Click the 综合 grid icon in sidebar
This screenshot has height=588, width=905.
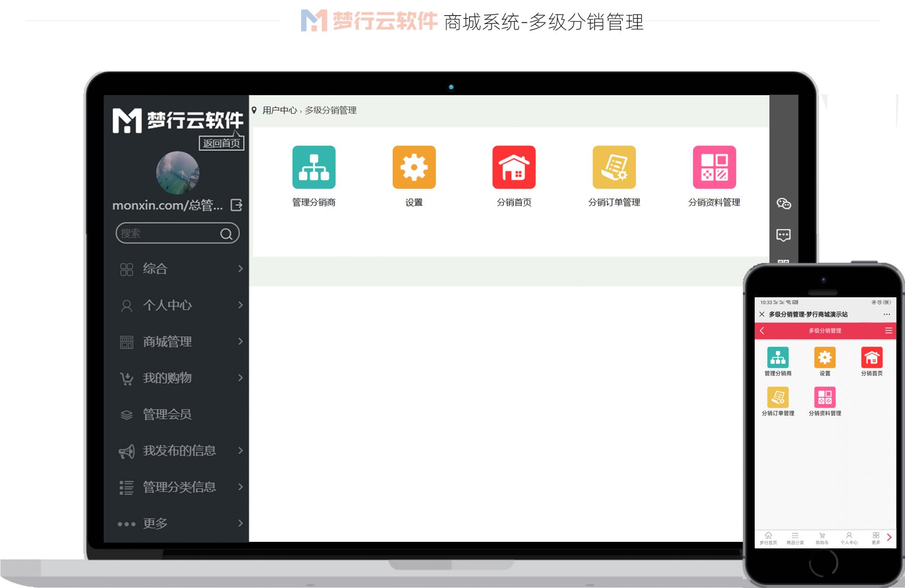point(126,269)
